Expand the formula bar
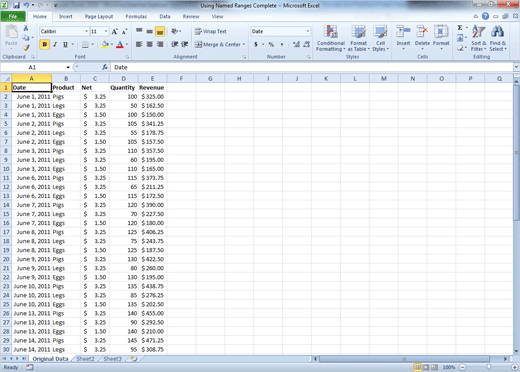This screenshot has width=520, height=372. 516,67
